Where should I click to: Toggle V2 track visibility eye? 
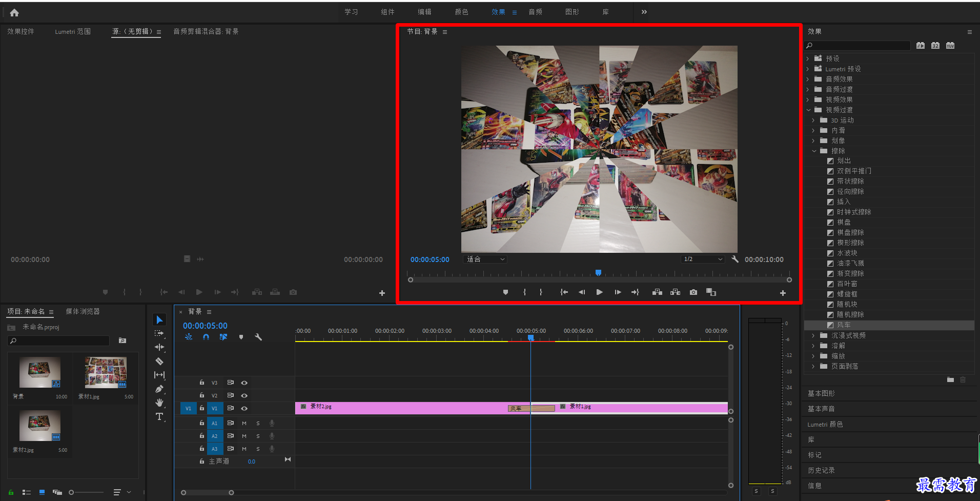tap(244, 395)
